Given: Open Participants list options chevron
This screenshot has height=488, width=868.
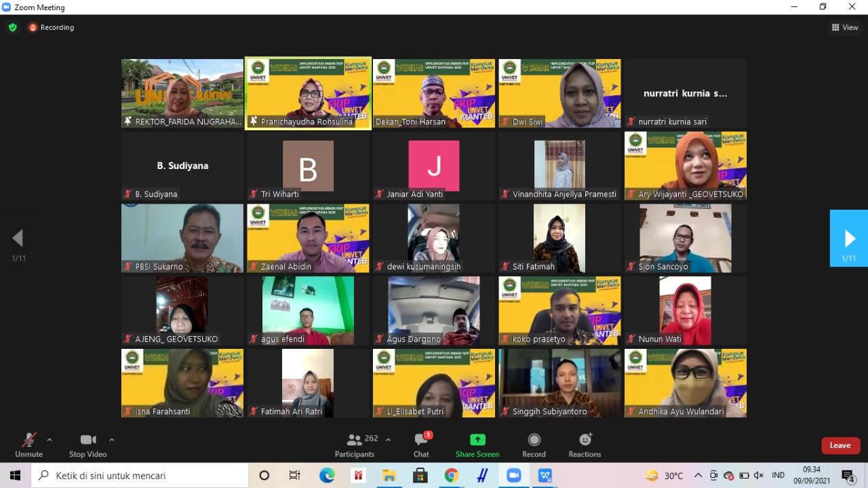Looking at the screenshot, I should pos(388,438).
